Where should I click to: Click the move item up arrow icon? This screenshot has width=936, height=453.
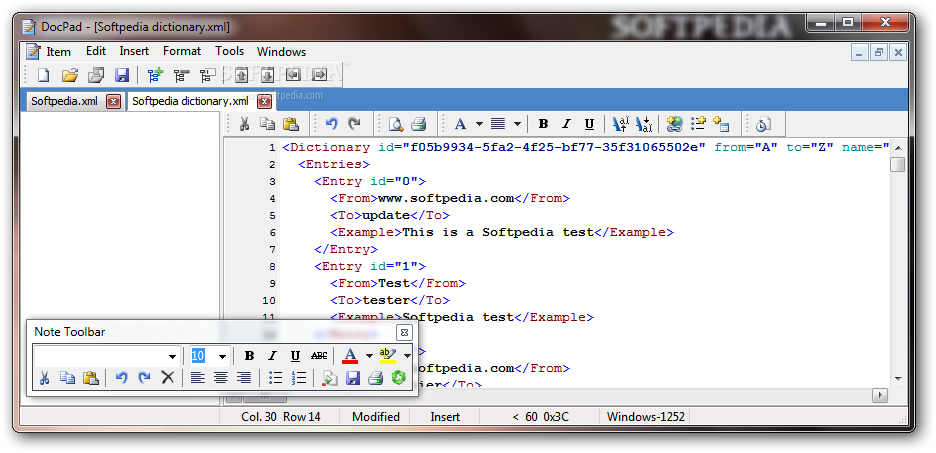(241, 75)
